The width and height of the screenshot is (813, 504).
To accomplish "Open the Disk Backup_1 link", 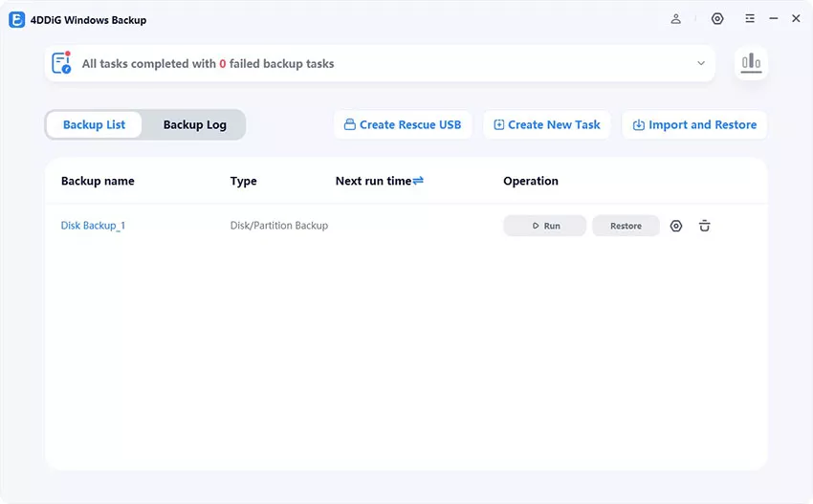I will pyautogui.click(x=93, y=226).
